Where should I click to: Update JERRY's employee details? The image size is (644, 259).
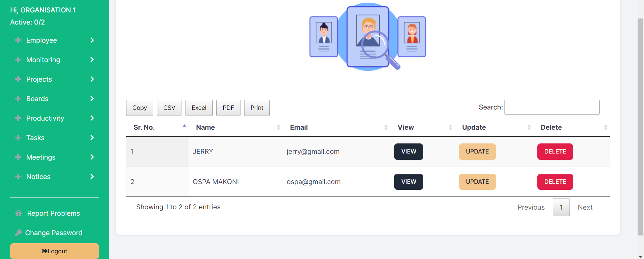click(477, 152)
